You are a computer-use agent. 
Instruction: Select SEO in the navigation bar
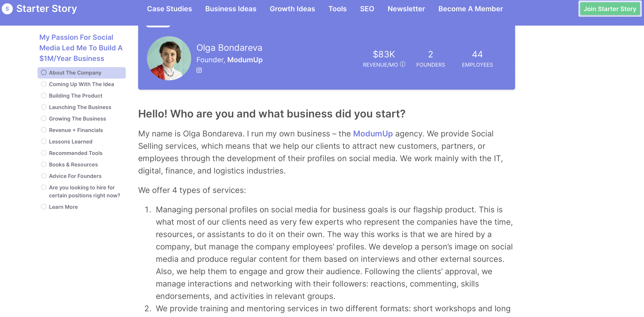367,9
